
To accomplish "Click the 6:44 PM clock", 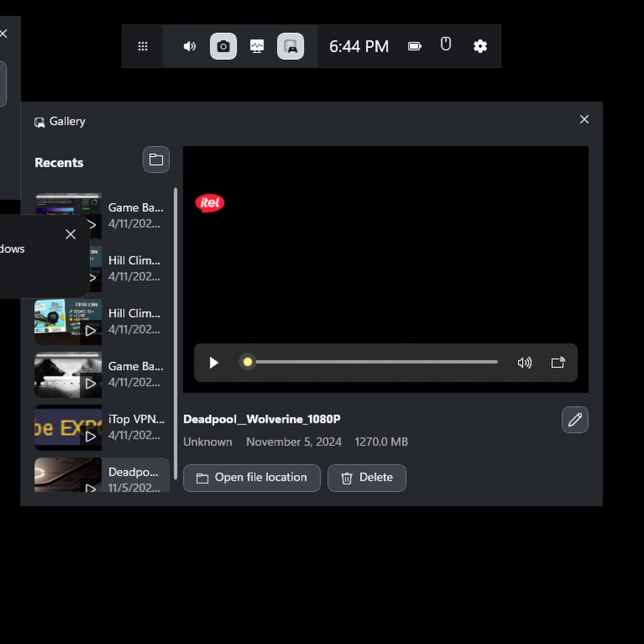I will pyautogui.click(x=358, y=47).
